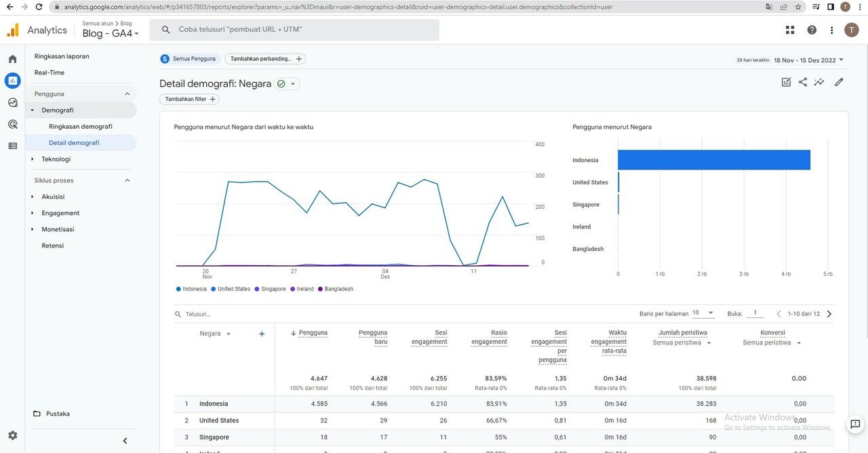Click the report status green check icon
The height and width of the screenshot is (453, 868).
tap(281, 84)
